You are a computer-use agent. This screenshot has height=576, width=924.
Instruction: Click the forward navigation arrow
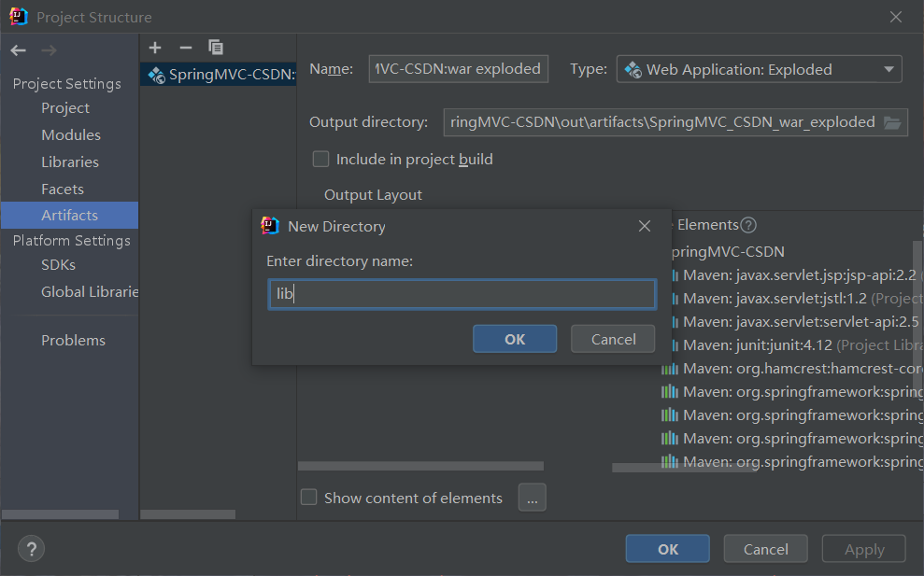[x=49, y=50]
